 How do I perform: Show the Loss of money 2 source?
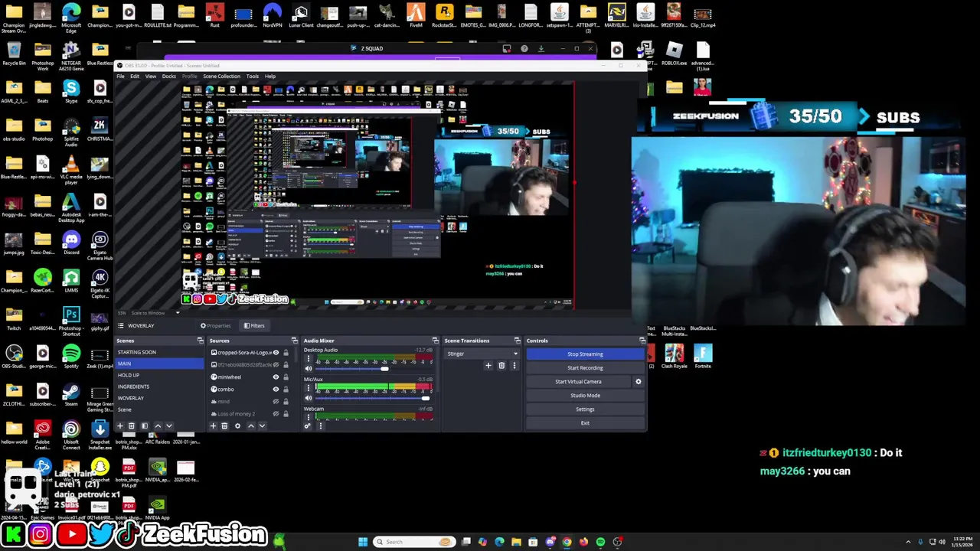(x=276, y=414)
